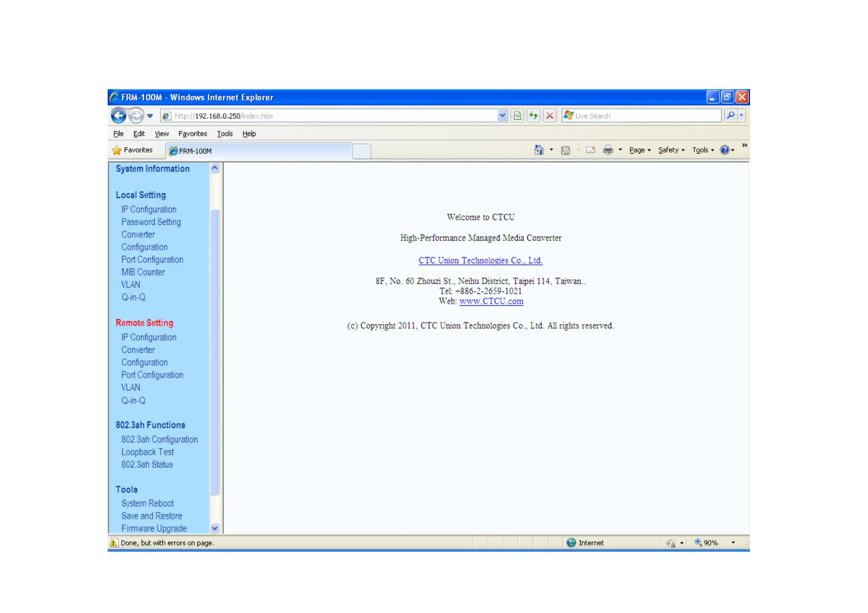Screen dimensions: 868x613
Task: Open Firmware Upgrade link
Action: (x=154, y=529)
